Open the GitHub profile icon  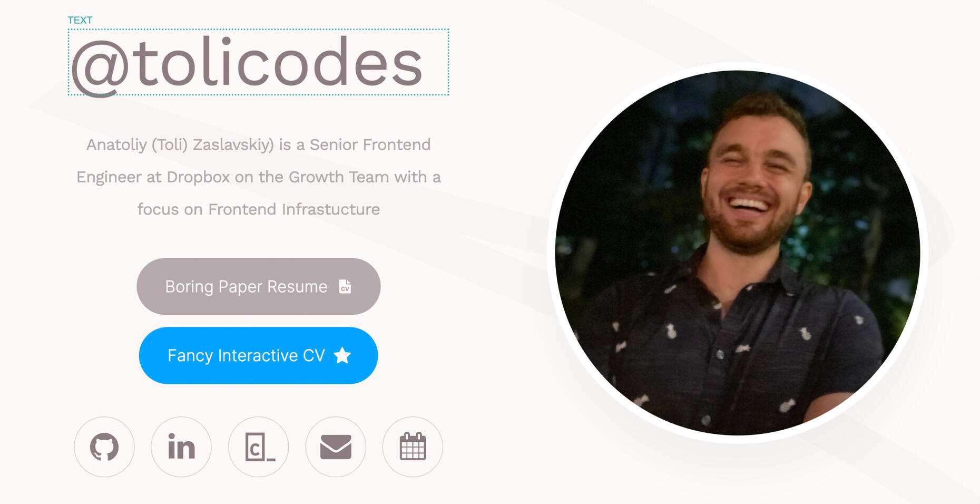[x=104, y=447]
